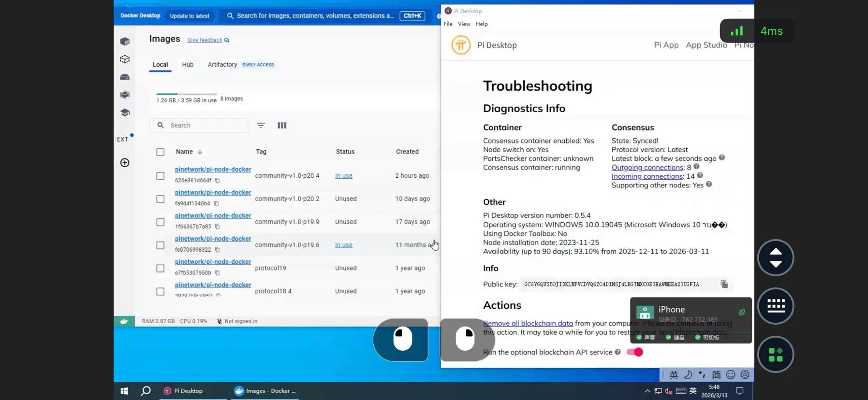Screen dimensions: 868x400
Task: Click the help icon next to Incoming connections
Action: 700,175
